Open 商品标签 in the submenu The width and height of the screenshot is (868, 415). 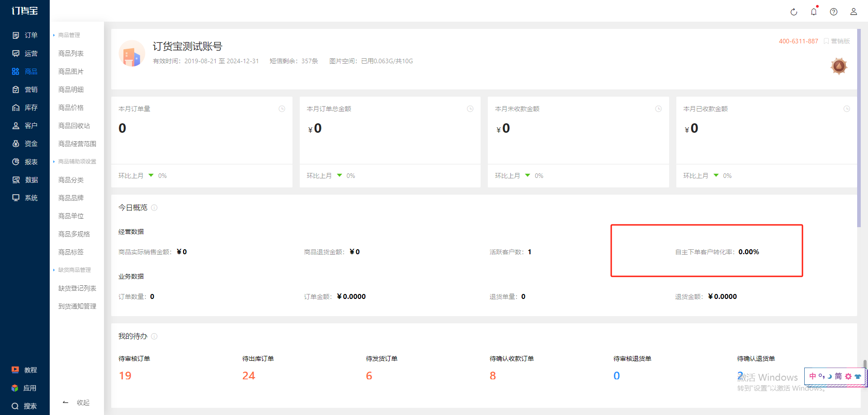pyautogui.click(x=71, y=252)
